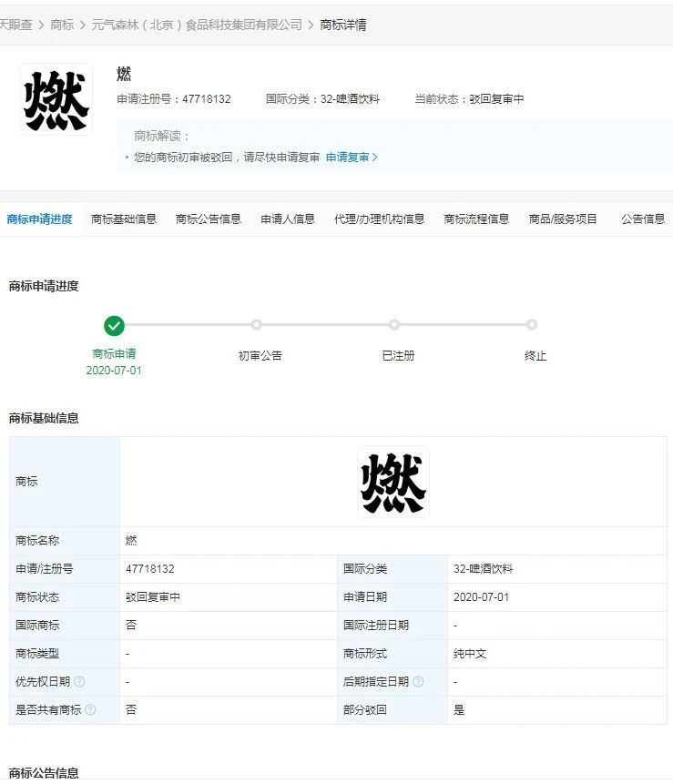Select the 公告信息 tab
Screen dimensions: 673x784
click(x=643, y=219)
